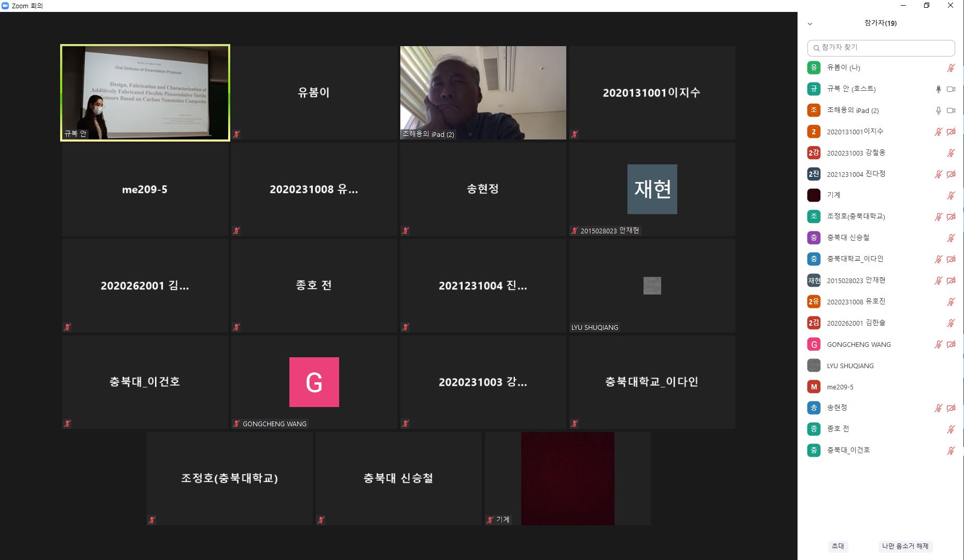
Task: Click the green 유 avatar in the participant list
Action: click(814, 67)
